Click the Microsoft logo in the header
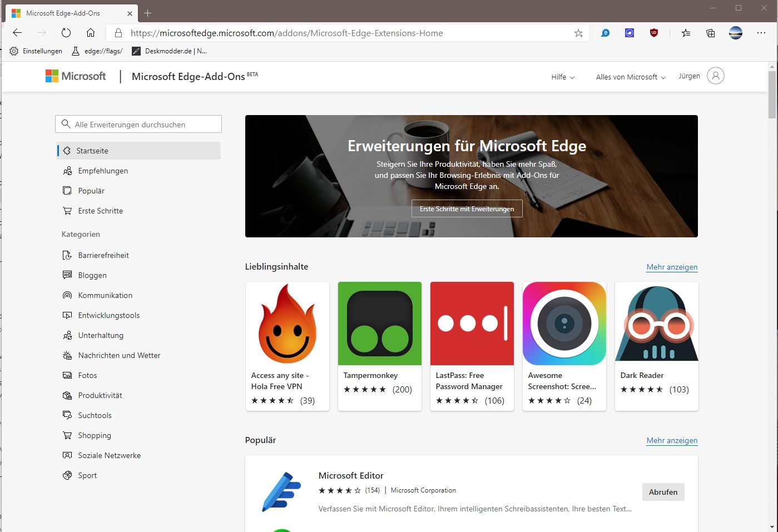 [76, 76]
